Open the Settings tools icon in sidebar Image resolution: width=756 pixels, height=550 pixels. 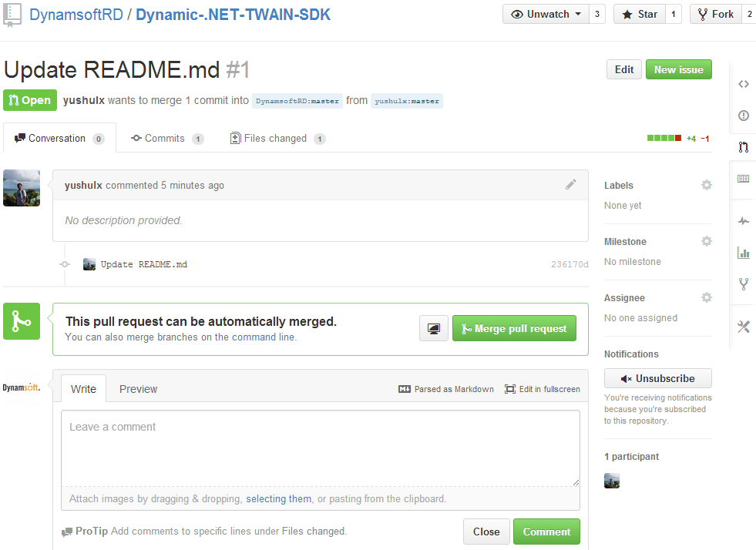pos(743,327)
